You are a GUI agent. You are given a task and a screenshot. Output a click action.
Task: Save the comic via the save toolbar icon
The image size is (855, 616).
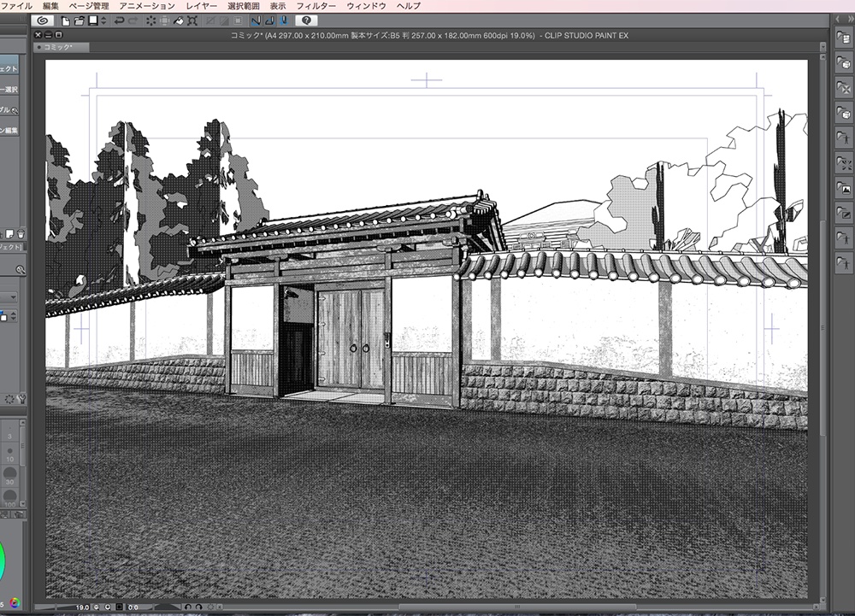(x=93, y=20)
